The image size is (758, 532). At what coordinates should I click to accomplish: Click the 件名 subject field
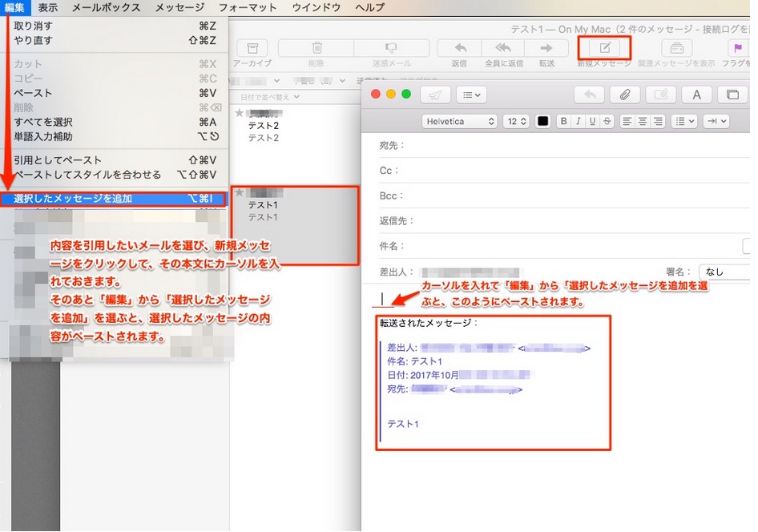coord(575,246)
